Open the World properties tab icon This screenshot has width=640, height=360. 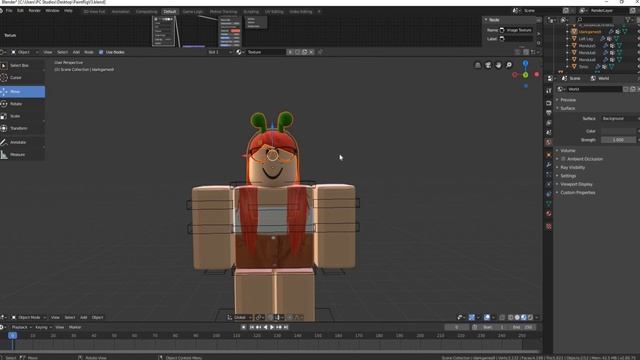point(549,142)
